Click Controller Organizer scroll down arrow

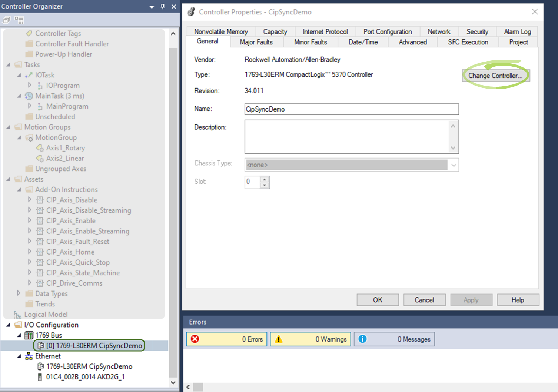pos(173,382)
